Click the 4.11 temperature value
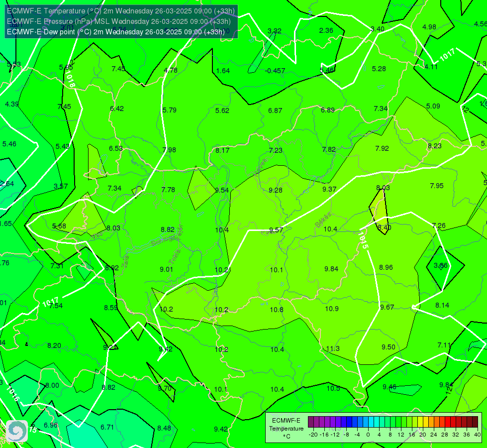This screenshot has width=487, height=448. coord(431,67)
